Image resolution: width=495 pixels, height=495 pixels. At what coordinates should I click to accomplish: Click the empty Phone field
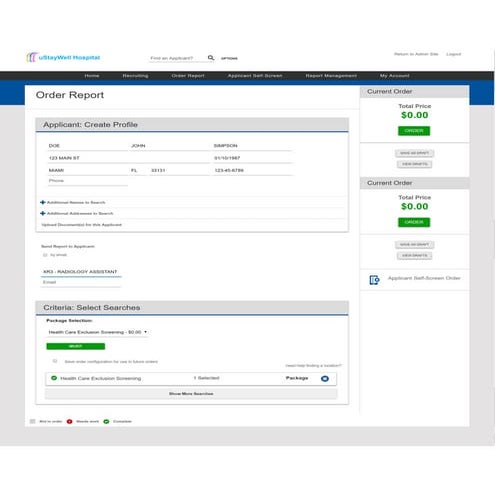click(x=87, y=181)
